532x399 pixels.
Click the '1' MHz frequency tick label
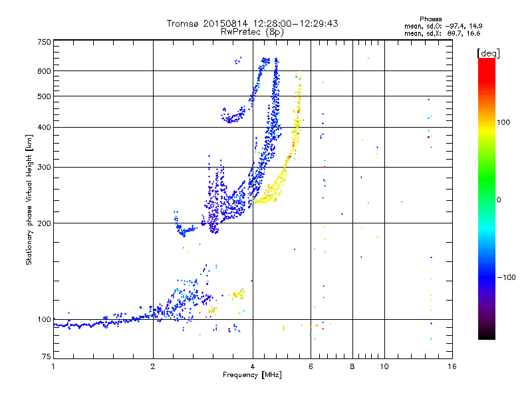point(53,366)
